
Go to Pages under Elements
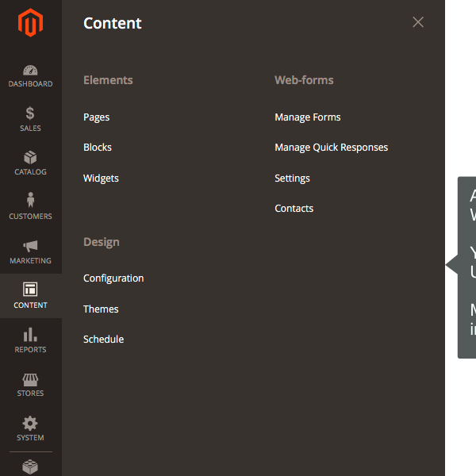click(x=96, y=117)
